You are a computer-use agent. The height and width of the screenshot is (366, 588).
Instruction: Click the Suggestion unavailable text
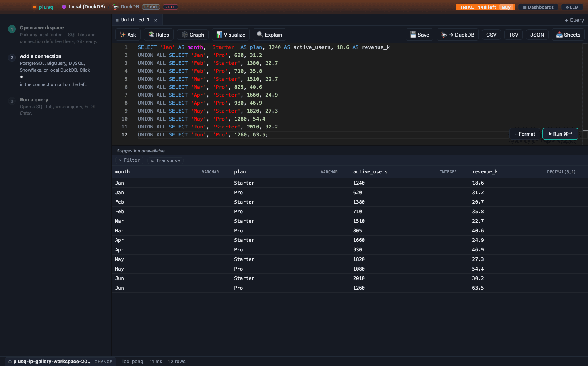(x=141, y=151)
